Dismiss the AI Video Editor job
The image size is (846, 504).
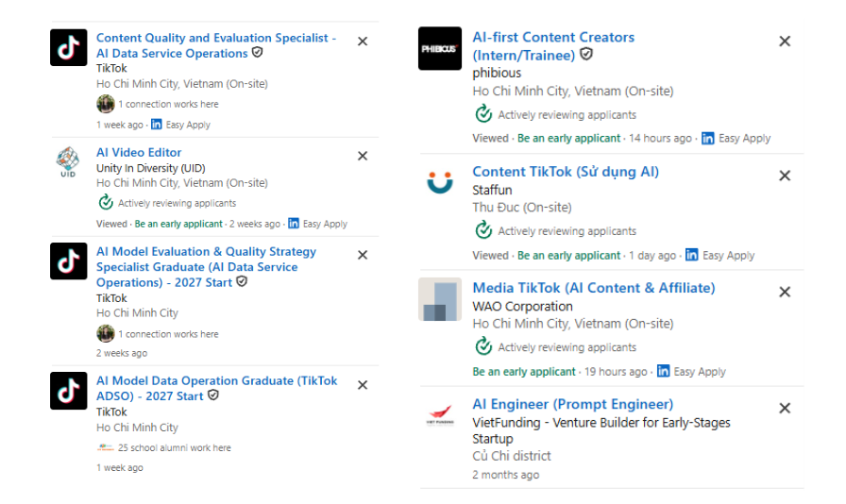tap(363, 156)
